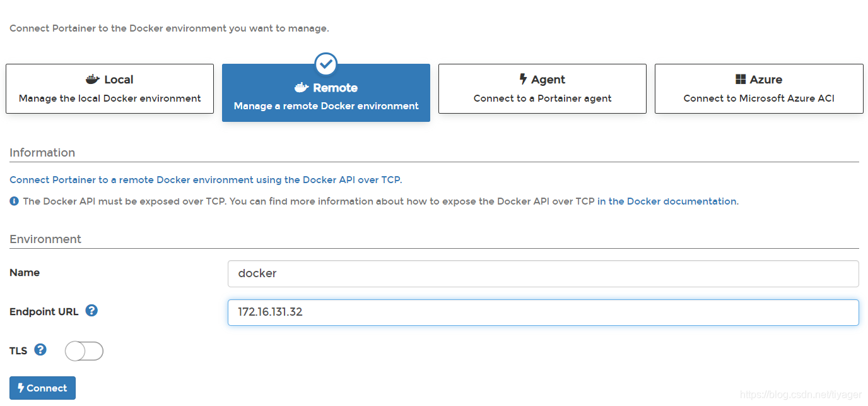The height and width of the screenshot is (406, 868).
Task: Select the Remote Docker environment option
Action: coord(326,92)
